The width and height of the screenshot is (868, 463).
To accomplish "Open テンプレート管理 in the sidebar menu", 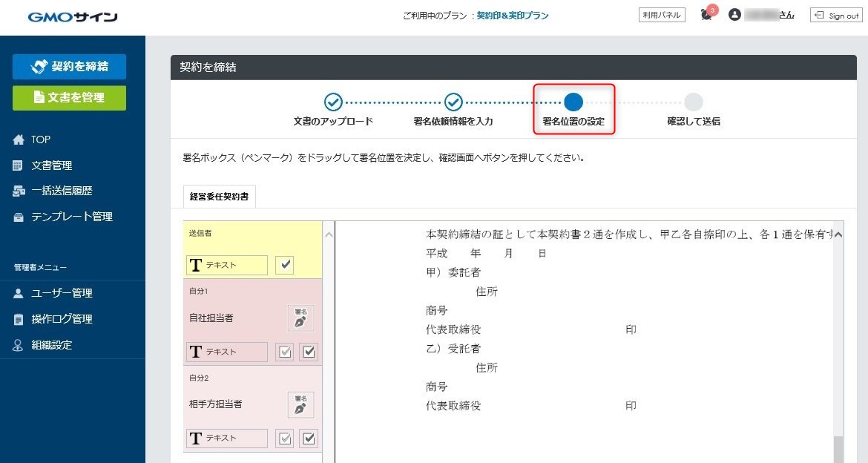I will pos(72,217).
